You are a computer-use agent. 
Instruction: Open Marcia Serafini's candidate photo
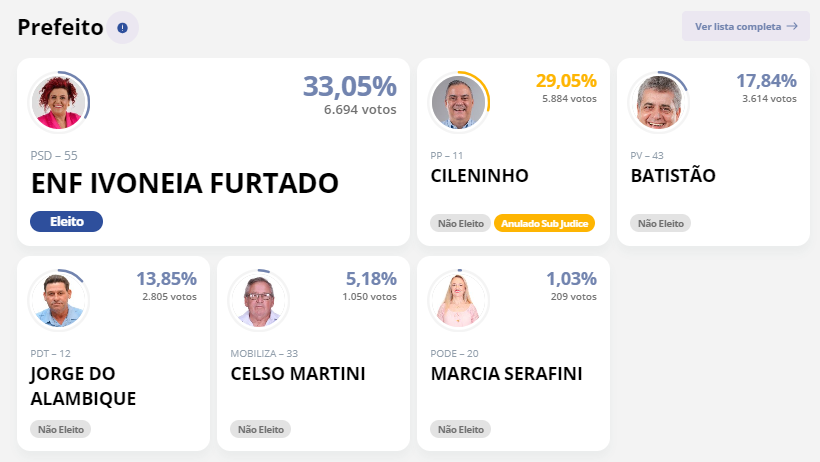pyautogui.click(x=459, y=300)
